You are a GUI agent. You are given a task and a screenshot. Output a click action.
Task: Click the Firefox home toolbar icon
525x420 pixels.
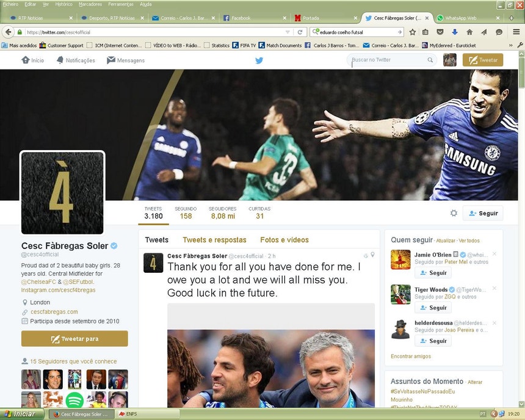point(469,32)
